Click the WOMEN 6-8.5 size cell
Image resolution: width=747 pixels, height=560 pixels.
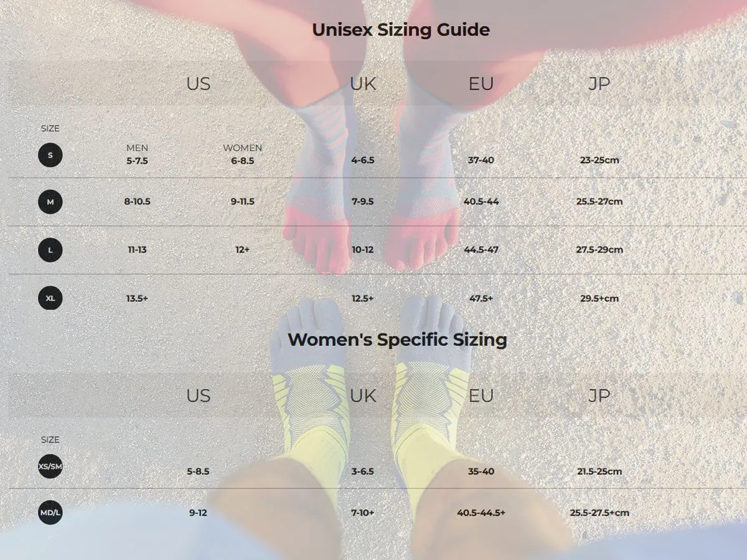(x=243, y=154)
